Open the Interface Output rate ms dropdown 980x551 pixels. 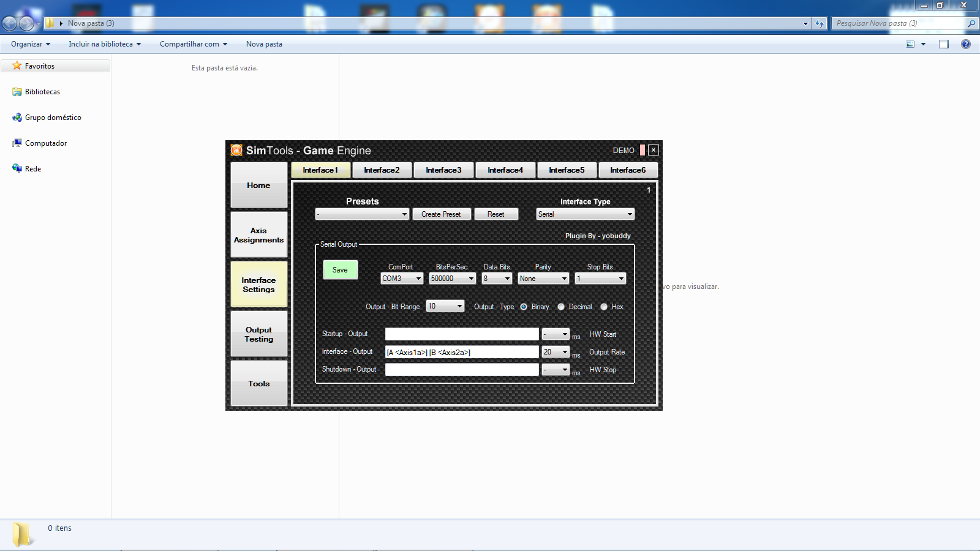[556, 352]
